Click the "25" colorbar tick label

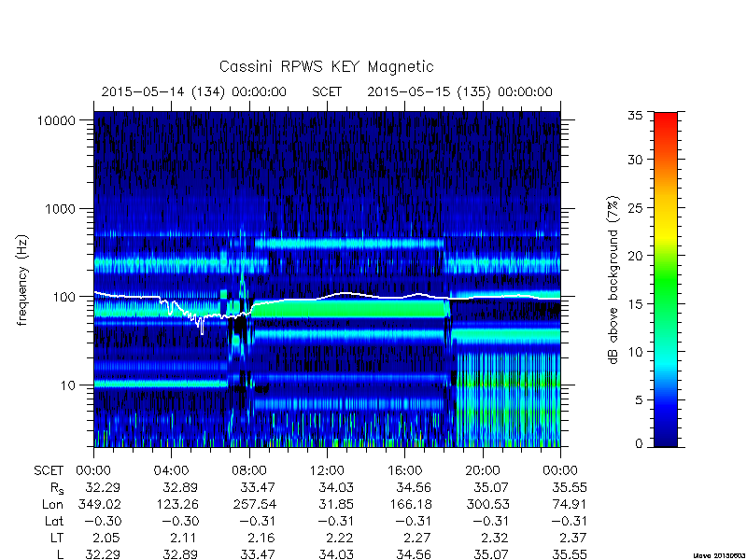(635, 207)
